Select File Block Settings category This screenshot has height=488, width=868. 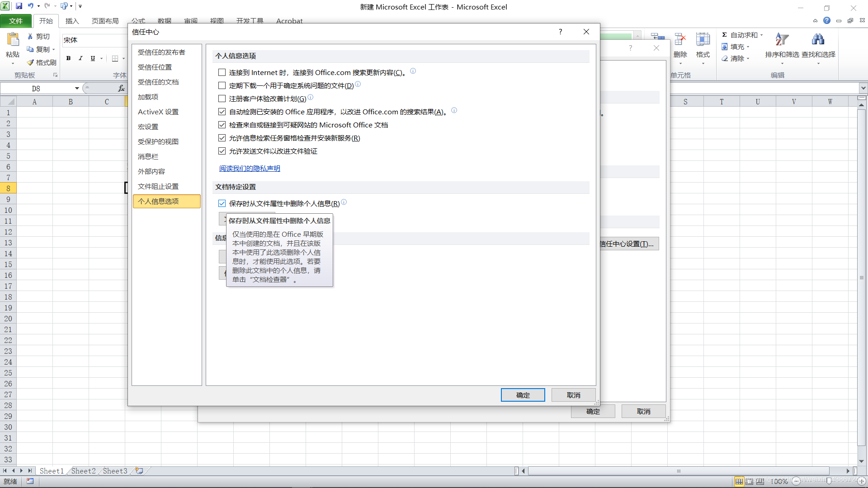click(x=167, y=187)
